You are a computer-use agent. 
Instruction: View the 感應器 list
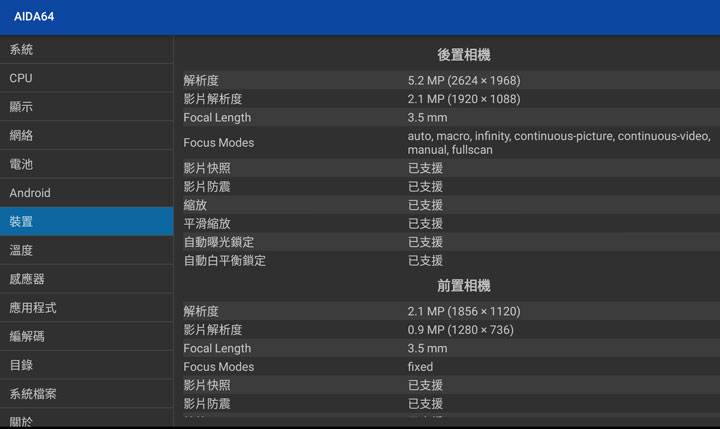point(86,279)
